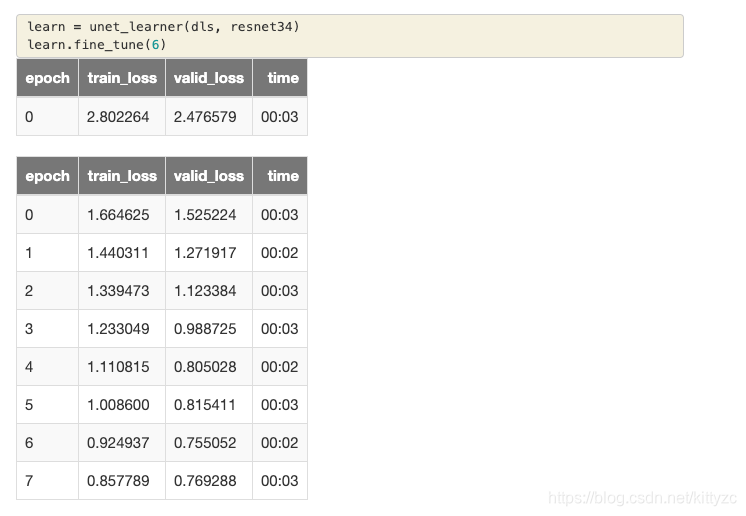This screenshot has width=746, height=516.
Task: Click train_loss cell 1.110815
Action: (122, 367)
